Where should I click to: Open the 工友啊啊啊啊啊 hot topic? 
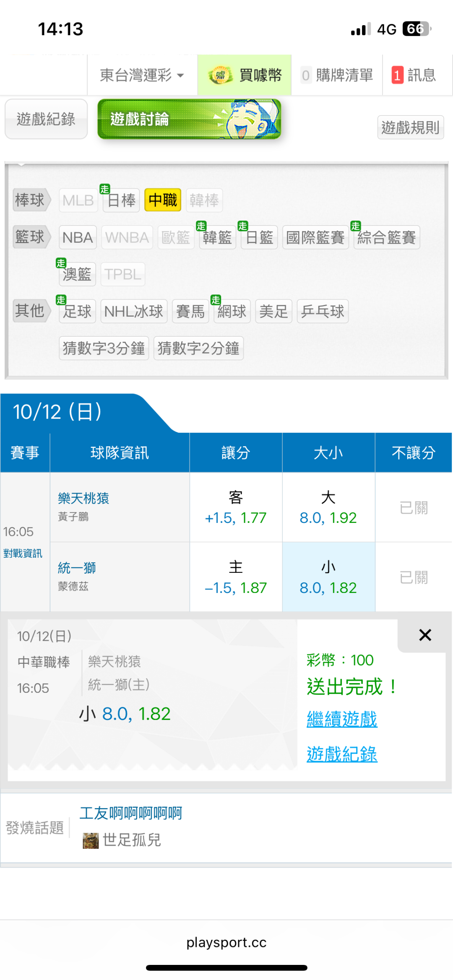click(x=131, y=813)
